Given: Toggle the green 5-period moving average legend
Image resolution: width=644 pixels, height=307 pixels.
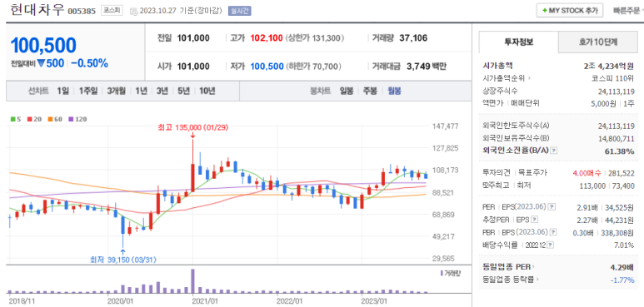Looking at the screenshot, I should pos(16,119).
